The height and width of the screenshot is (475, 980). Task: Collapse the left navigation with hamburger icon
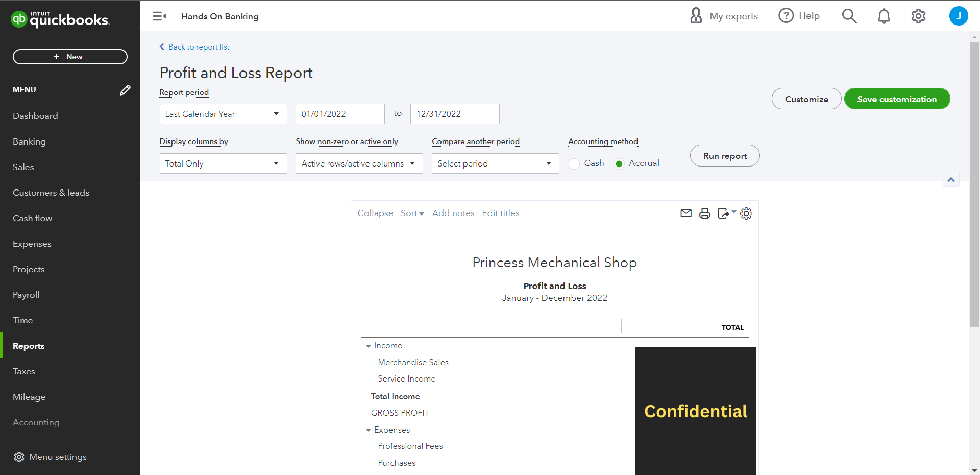pyautogui.click(x=159, y=16)
